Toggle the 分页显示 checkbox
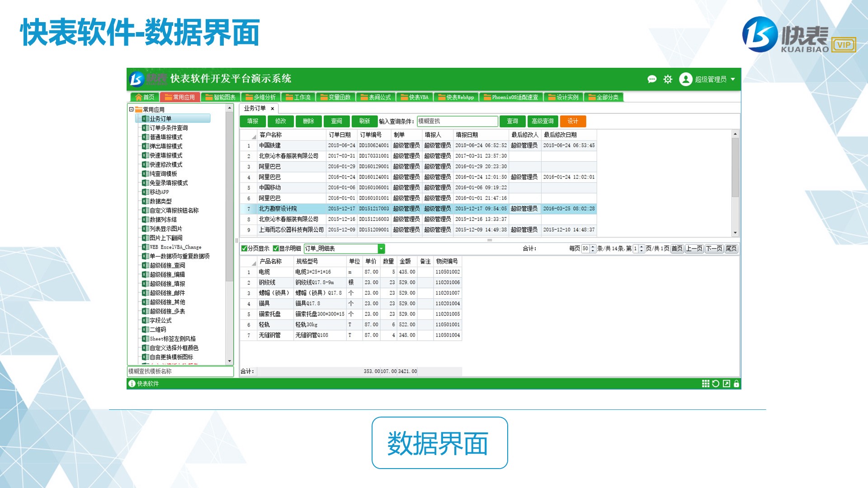 [244, 249]
